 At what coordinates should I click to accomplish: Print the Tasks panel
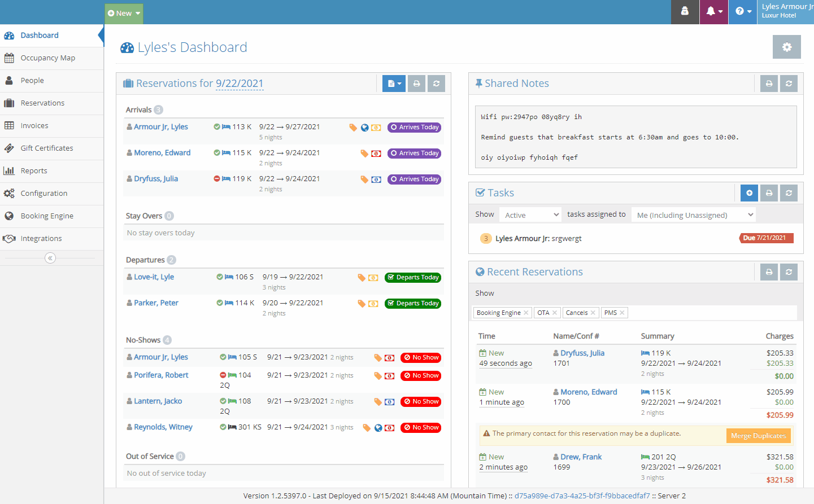(769, 193)
